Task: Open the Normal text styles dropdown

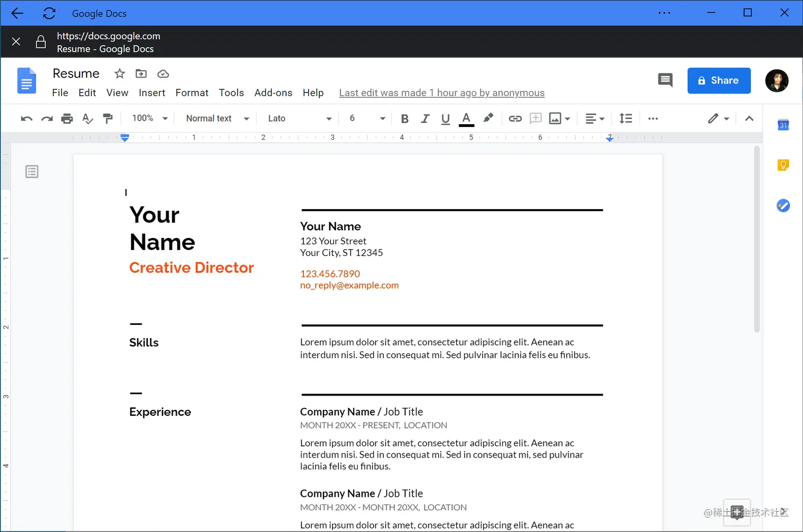Action: [x=217, y=118]
